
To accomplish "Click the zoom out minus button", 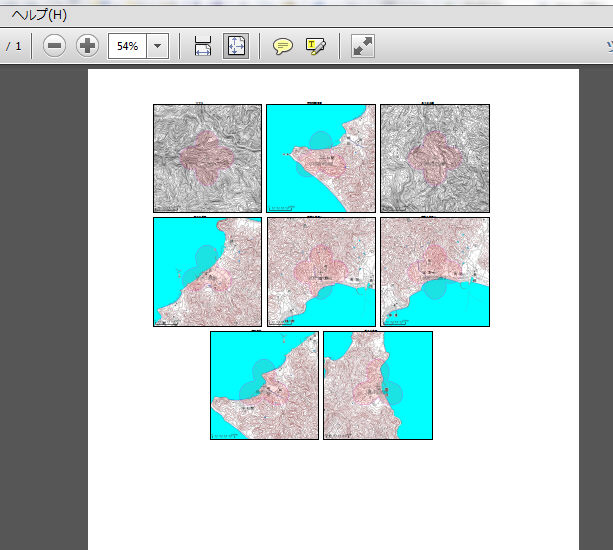I will [x=56, y=46].
